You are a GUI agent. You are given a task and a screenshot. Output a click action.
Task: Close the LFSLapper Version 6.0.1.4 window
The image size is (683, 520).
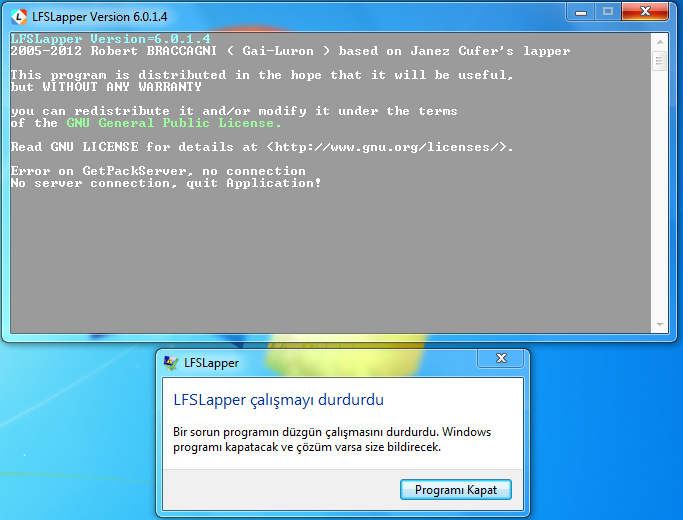pos(645,12)
